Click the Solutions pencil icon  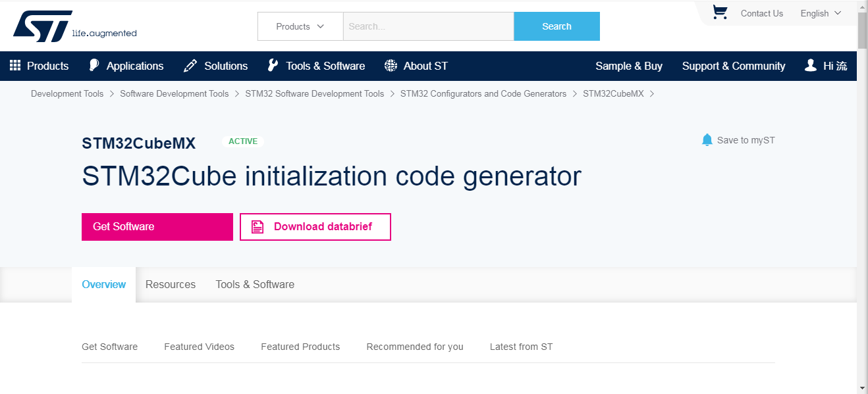190,65
